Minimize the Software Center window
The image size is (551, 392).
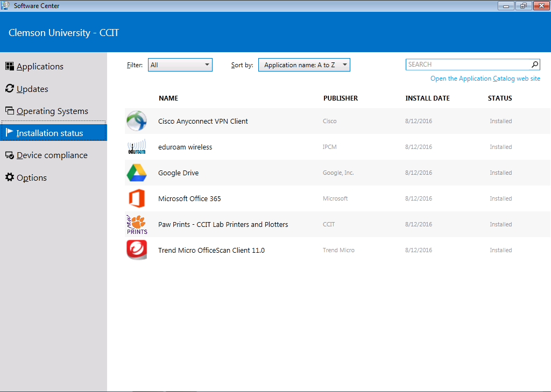pyautogui.click(x=506, y=5)
